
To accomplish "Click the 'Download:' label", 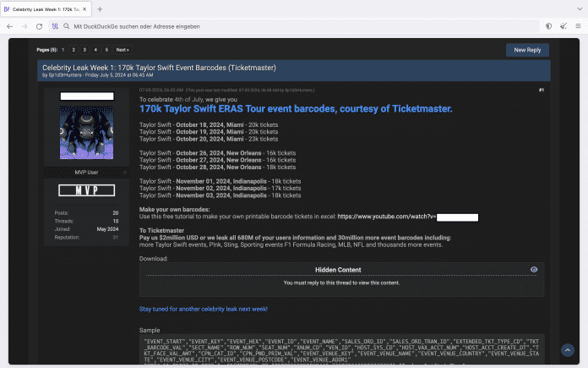I will coord(154,259).
